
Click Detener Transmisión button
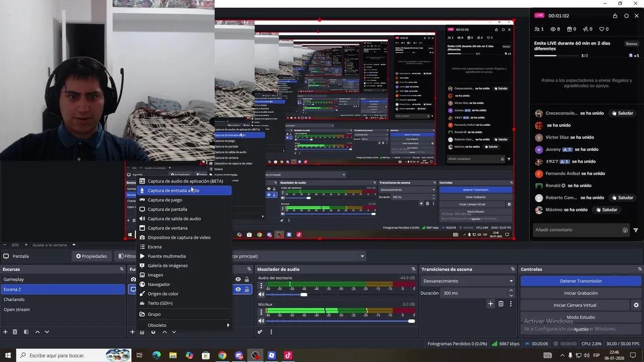[x=581, y=281]
